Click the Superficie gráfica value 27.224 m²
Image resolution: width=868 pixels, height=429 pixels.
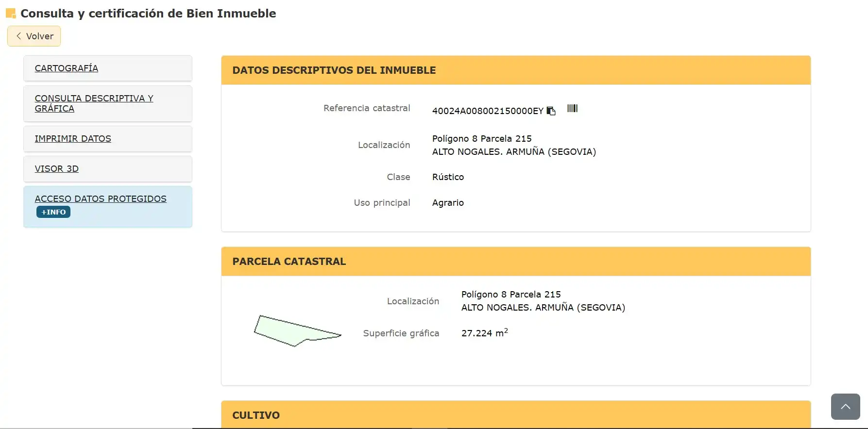(484, 332)
